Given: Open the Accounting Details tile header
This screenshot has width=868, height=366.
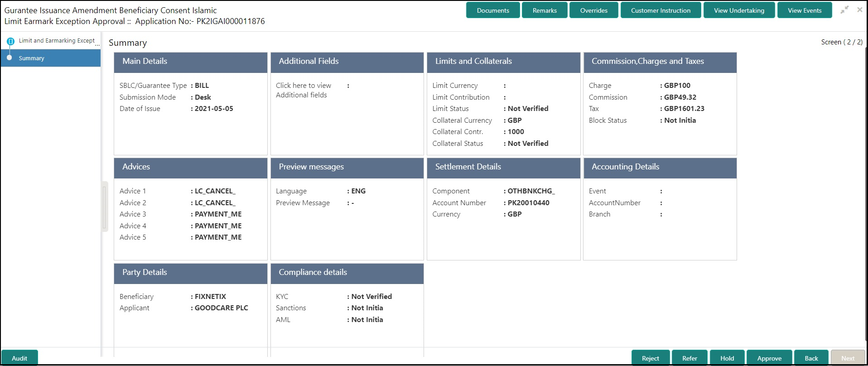Looking at the screenshot, I should [660, 168].
